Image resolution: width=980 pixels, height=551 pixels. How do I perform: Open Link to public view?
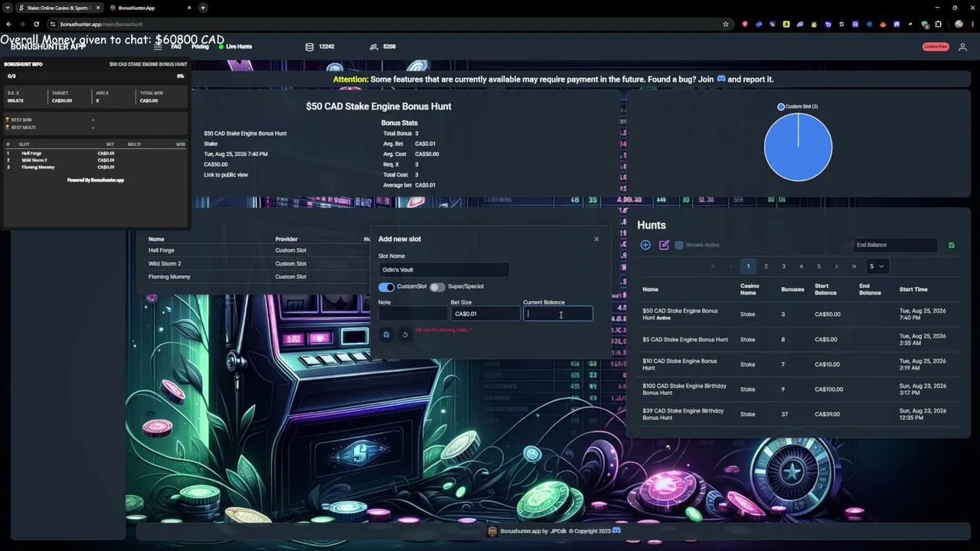click(x=226, y=174)
